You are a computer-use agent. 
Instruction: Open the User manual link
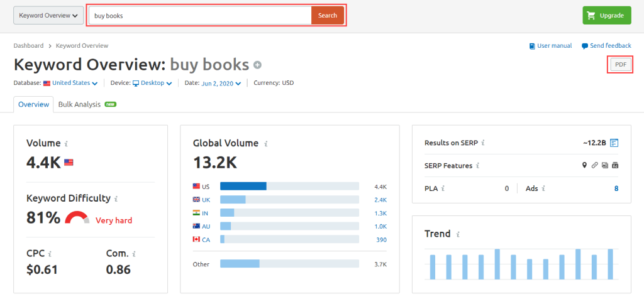tap(551, 46)
